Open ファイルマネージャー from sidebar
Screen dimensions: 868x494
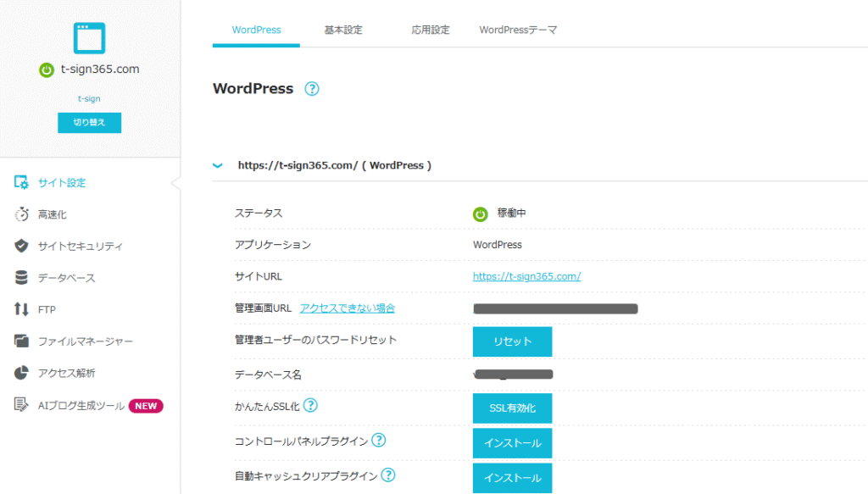86,341
